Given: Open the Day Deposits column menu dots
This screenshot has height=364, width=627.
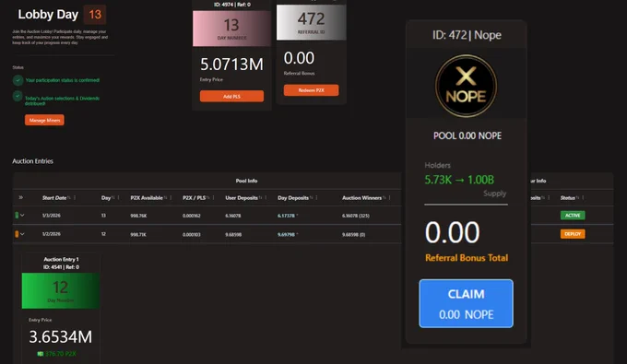Looking at the screenshot, I should click(316, 198).
